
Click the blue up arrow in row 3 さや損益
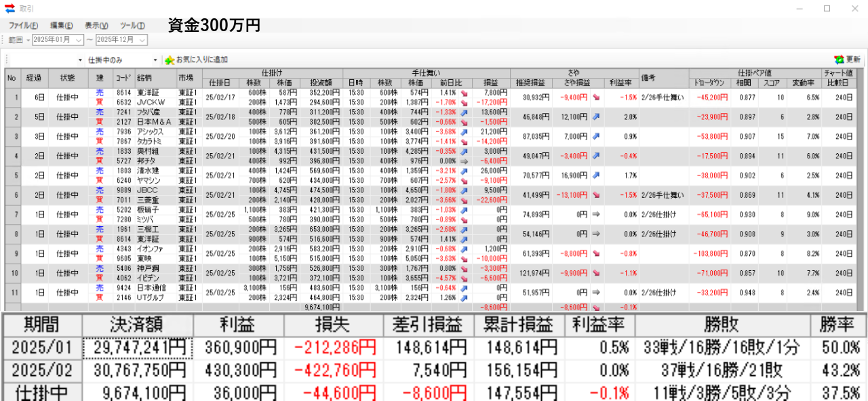pyautogui.click(x=595, y=136)
